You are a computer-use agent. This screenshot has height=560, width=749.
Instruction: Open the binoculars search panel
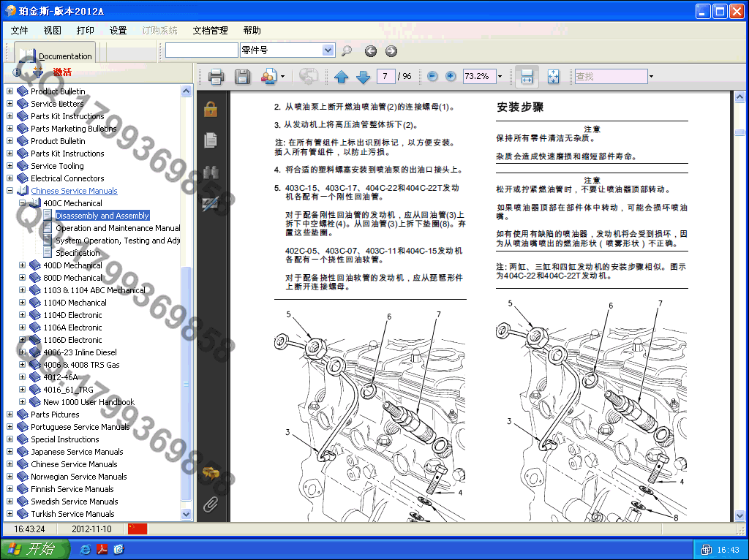[x=211, y=173]
